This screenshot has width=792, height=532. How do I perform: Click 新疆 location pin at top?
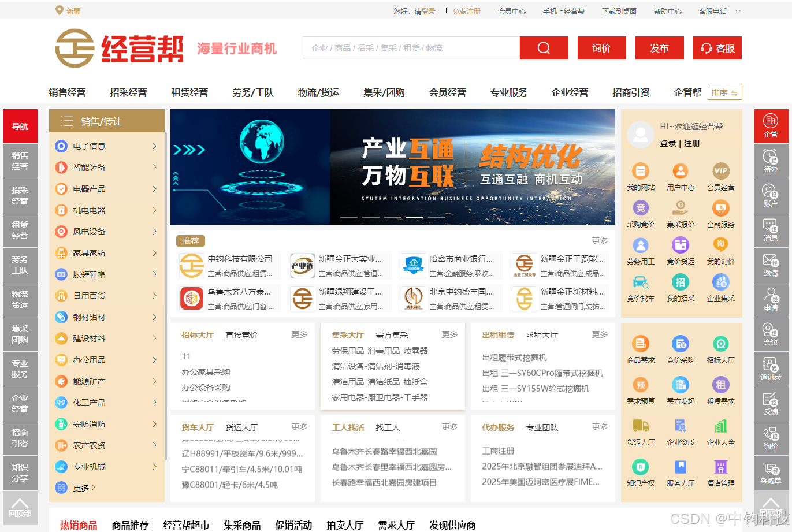tap(59, 10)
